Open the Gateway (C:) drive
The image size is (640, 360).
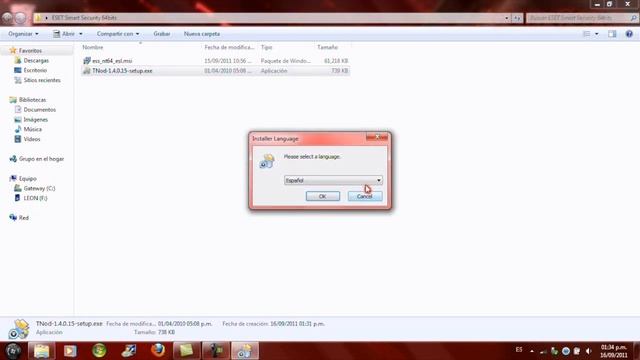pyautogui.click(x=39, y=188)
